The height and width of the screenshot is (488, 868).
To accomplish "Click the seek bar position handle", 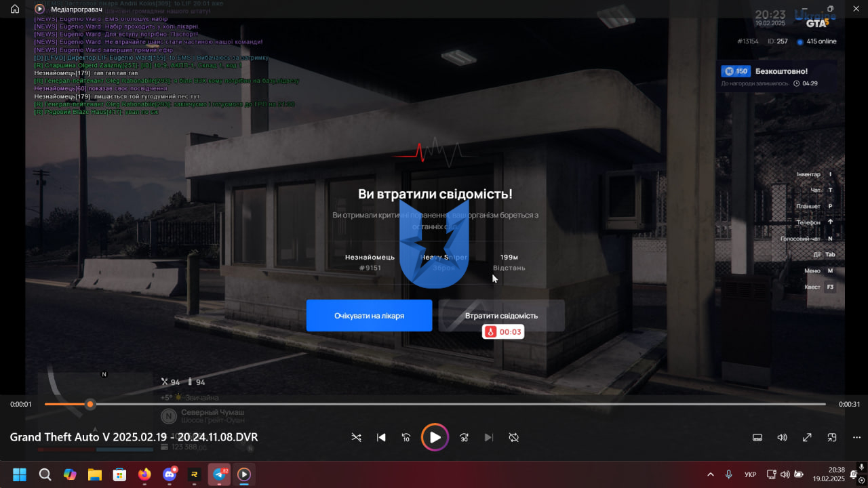I will (90, 404).
